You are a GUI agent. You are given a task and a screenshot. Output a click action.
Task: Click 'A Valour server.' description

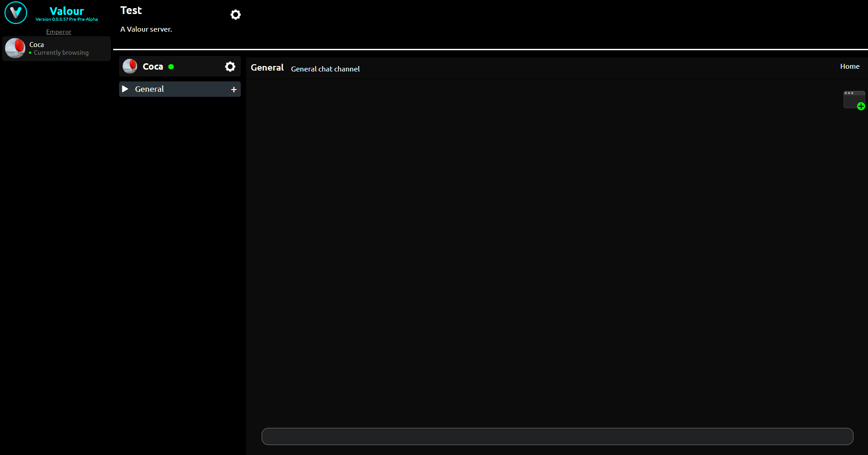[x=146, y=29]
